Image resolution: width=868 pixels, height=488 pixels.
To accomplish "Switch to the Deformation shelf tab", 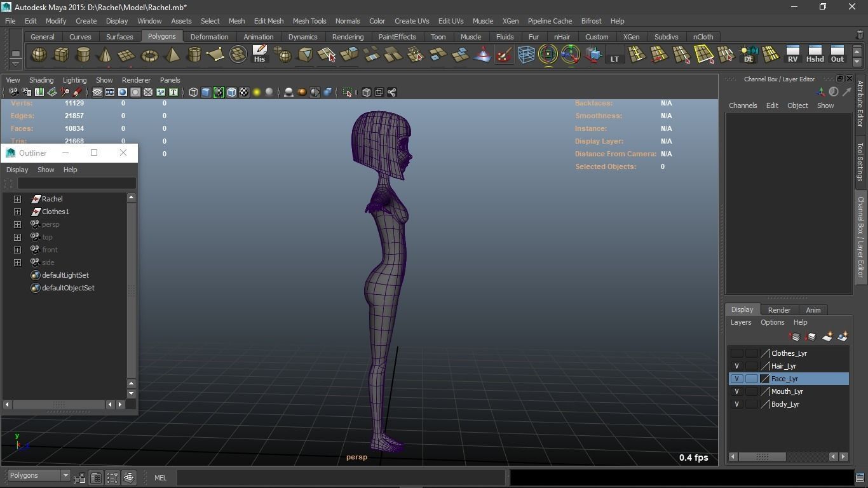I will 209,37.
